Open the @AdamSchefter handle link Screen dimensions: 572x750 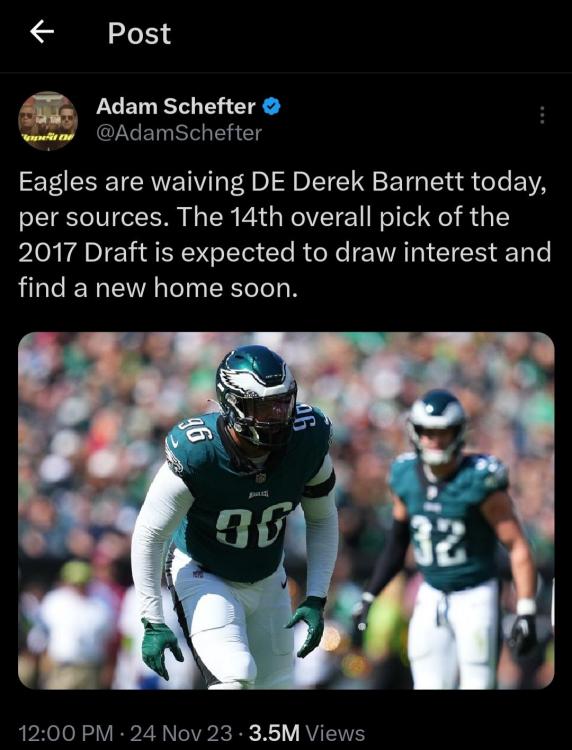[179, 133]
